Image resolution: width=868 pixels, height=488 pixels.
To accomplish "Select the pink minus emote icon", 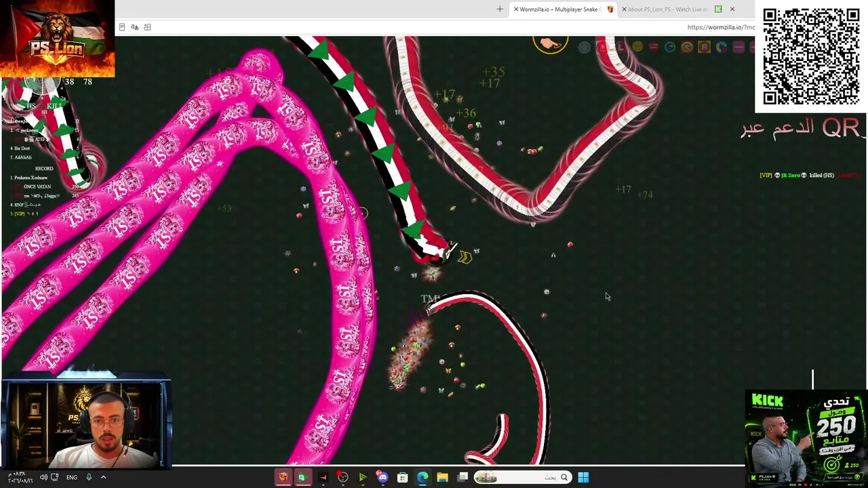I will tap(738, 47).
